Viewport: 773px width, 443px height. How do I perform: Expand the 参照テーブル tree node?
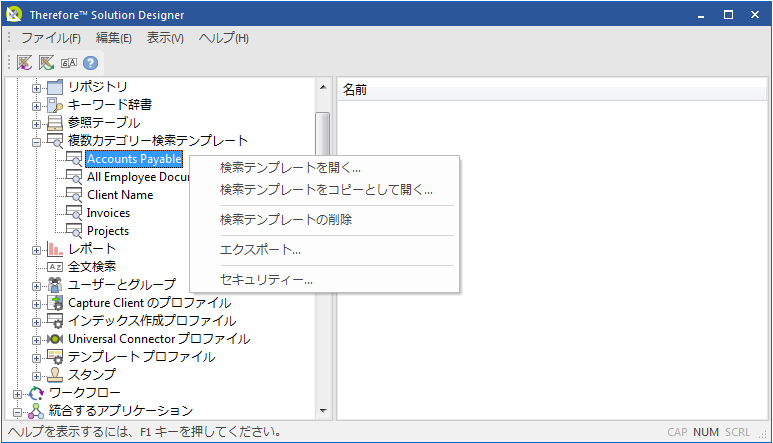[37, 123]
